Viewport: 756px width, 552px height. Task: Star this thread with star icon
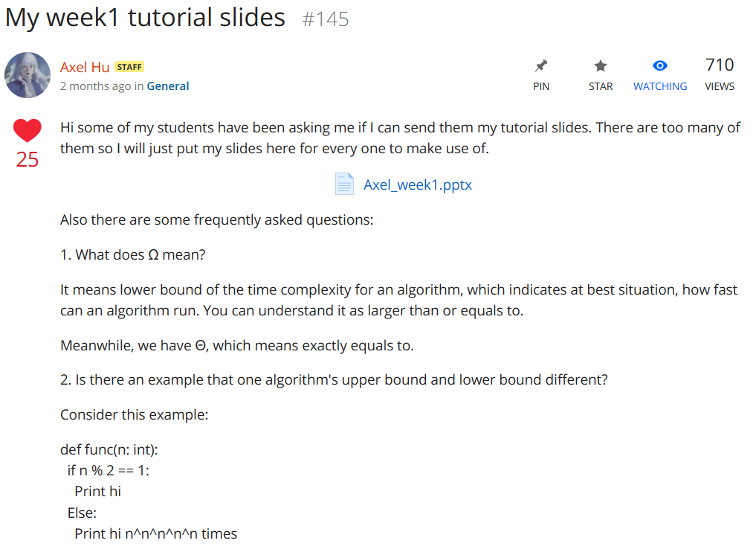point(601,65)
